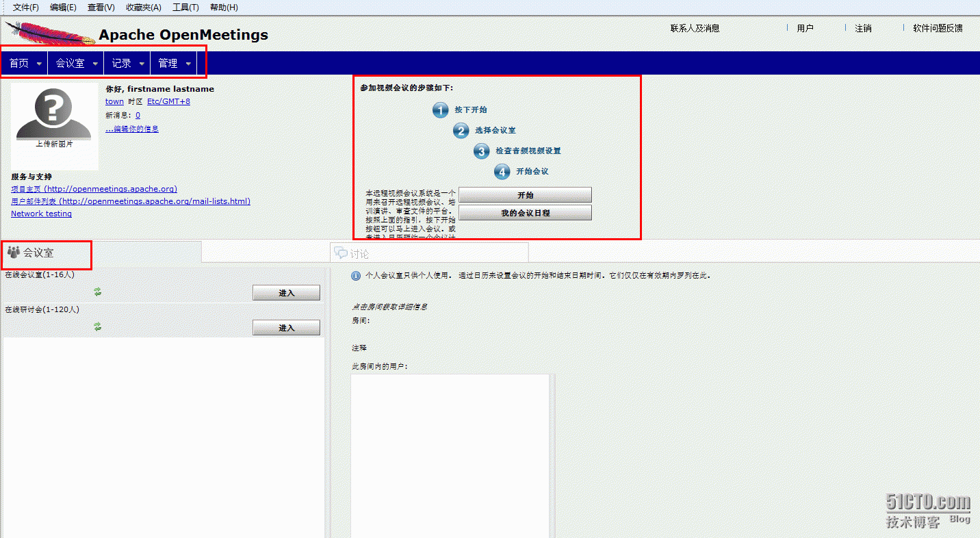
Task: Open the 软件问题反馈 link
Action: click(x=938, y=28)
